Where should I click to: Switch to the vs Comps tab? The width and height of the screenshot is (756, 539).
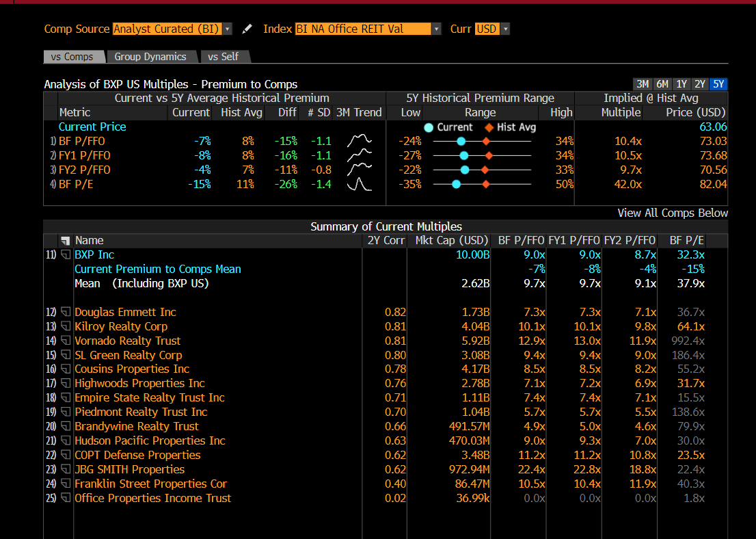click(x=73, y=57)
